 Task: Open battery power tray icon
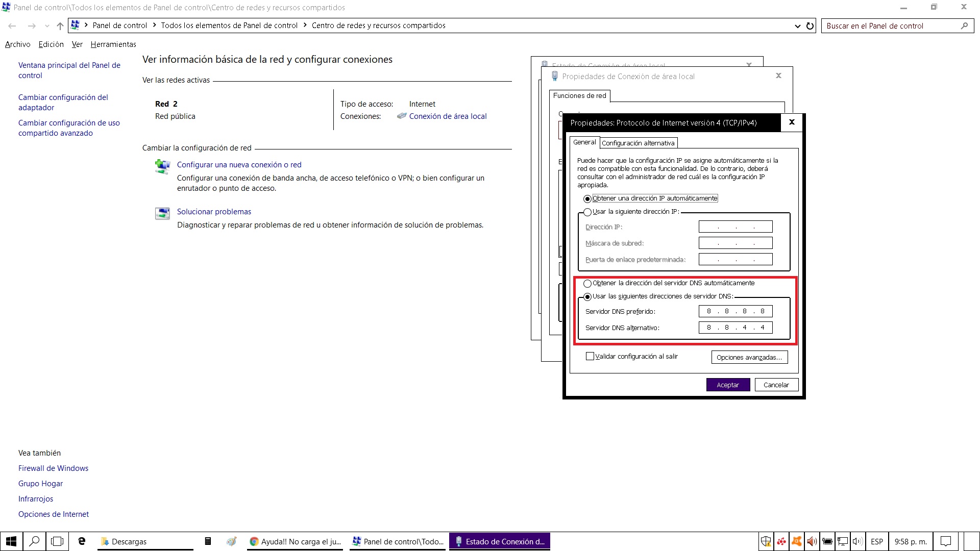pyautogui.click(x=827, y=541)
